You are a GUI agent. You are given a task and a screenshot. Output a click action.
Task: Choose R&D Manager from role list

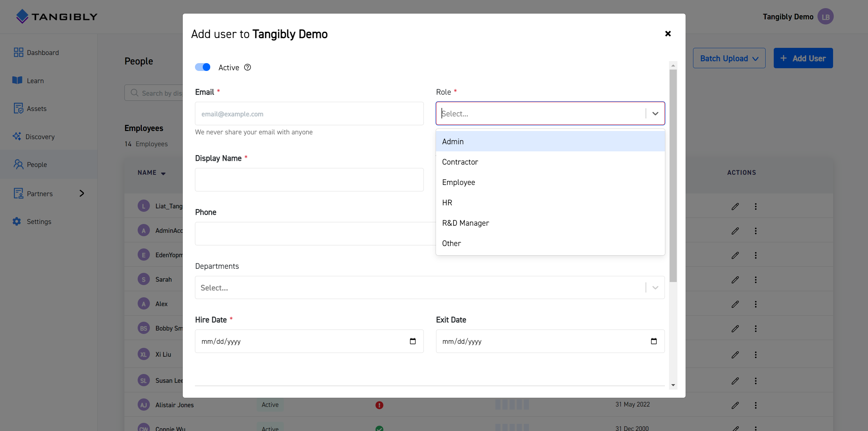click(550, 223)
